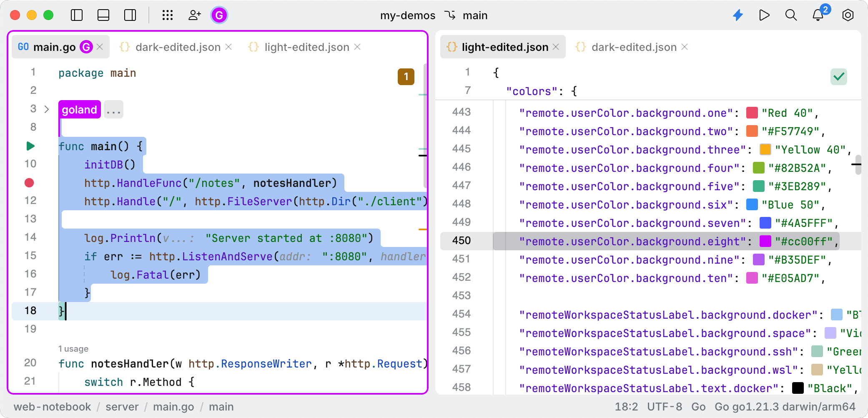Click the 1 usage inlay link
Image resolution: width=868 pixels, height=418 pixels.
tap(73, 349)
